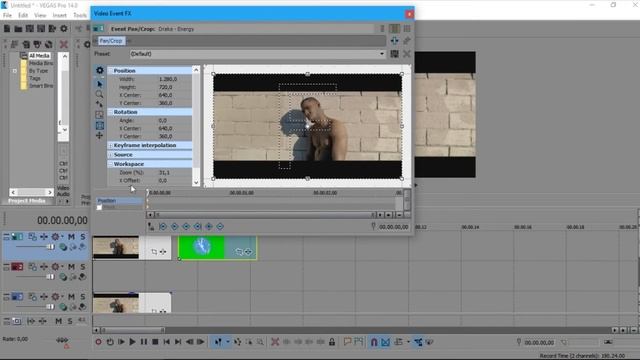Open Show Properties gear in Pan/Crop
This screenshot has width=640, height=360.
point(100,70)
